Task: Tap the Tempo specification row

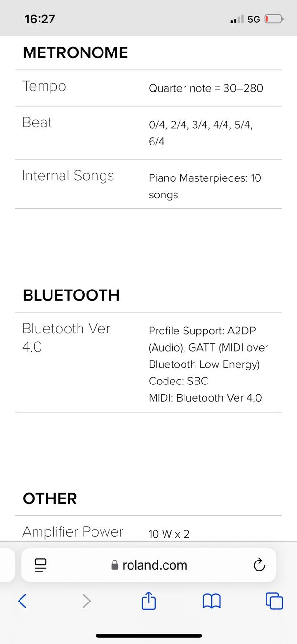Action: point(149,88)
